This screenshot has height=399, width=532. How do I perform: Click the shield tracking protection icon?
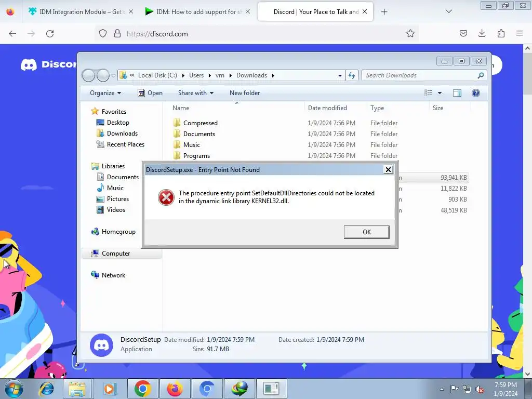pyautogui.click(x=103, y=33)
